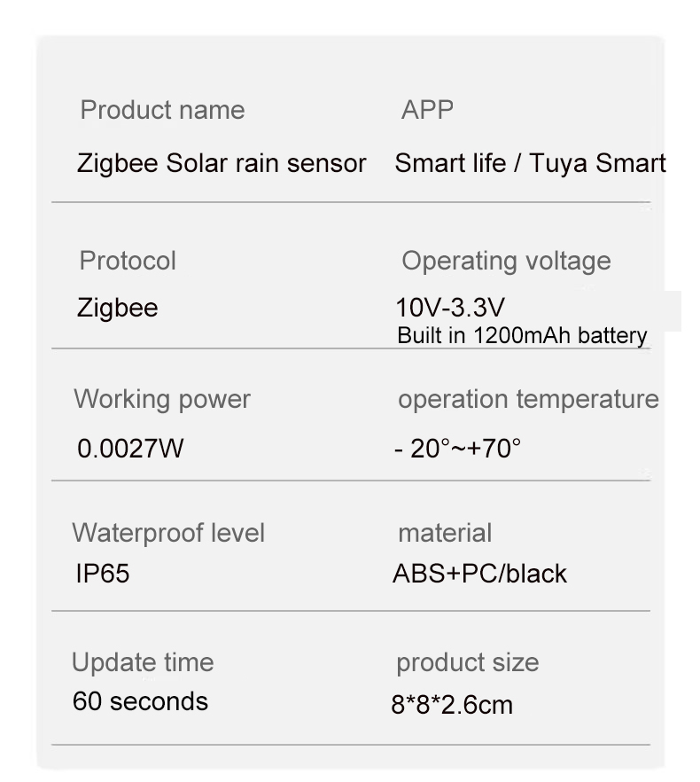Click the operation temperature heading
The height and width of the screenshot is (782, 700).
pyautogui.click(x=528, y=400)
